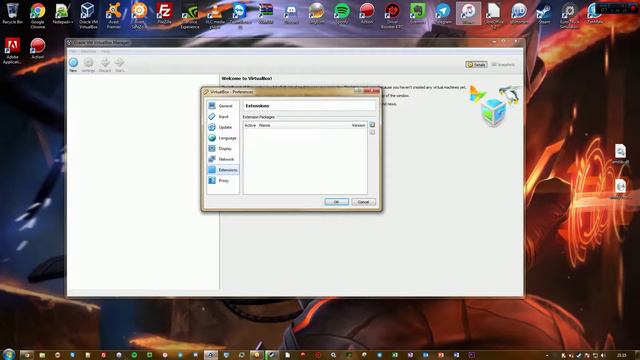
Task: Open the Help menu in VirtualBox Manager
Action: [105, 51]
